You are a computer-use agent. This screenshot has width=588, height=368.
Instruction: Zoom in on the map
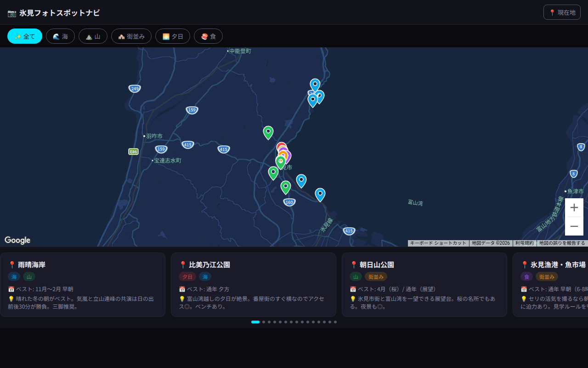tap(574, 207)
